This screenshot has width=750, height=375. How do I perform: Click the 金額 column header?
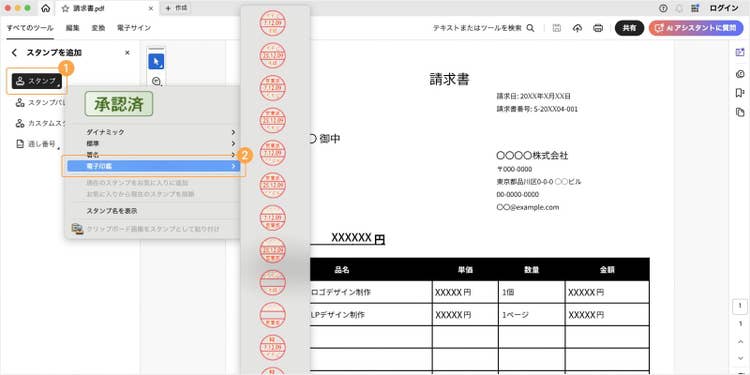pos(607,269)
